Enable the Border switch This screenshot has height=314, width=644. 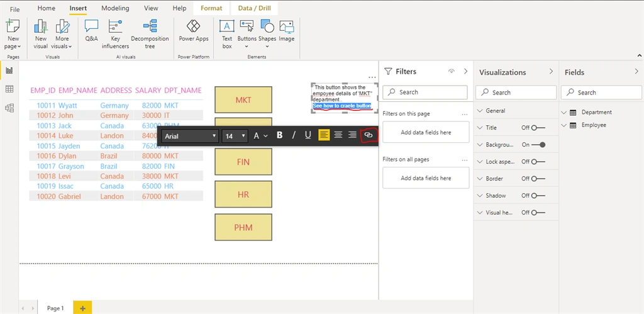pos(538,179)
